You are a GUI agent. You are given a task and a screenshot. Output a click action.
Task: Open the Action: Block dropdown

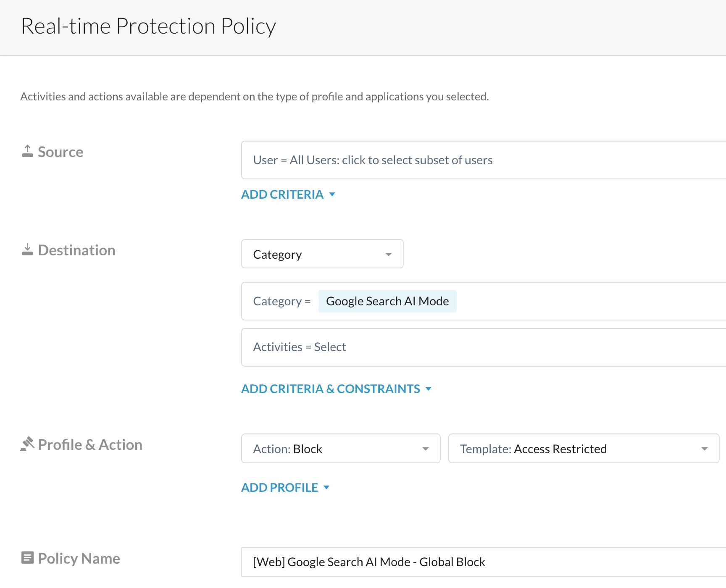(340, 449)
